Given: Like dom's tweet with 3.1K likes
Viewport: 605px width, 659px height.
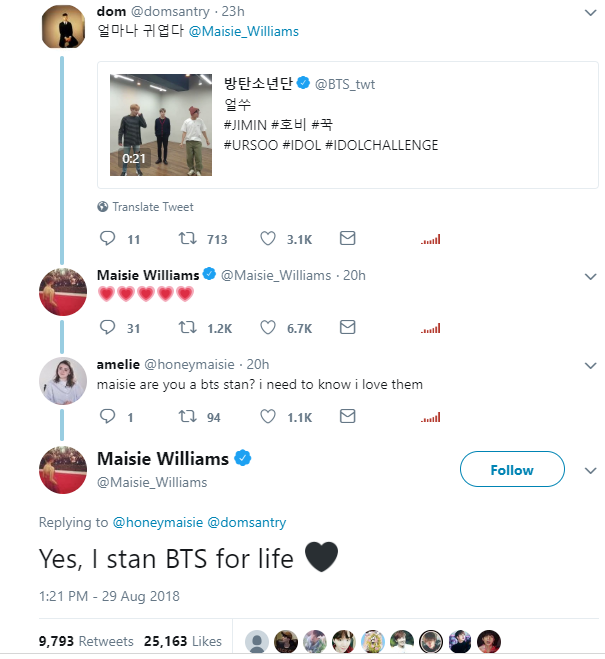Looking at the screenshot, I should pyautogui.click(x=268, y=239).
